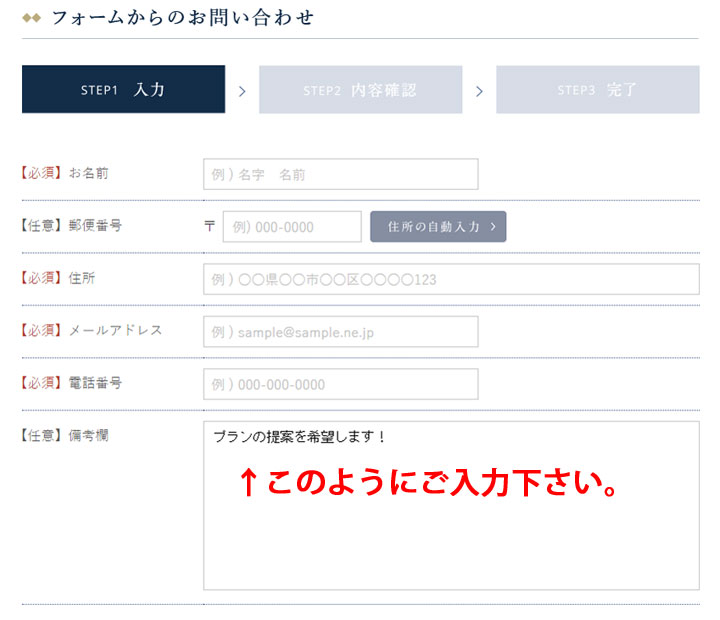Image resolution: width=720 pixels, height=620 pixels.
Task: Click the 〒 postal mark symbol
Action: click(x=209, y=225)
